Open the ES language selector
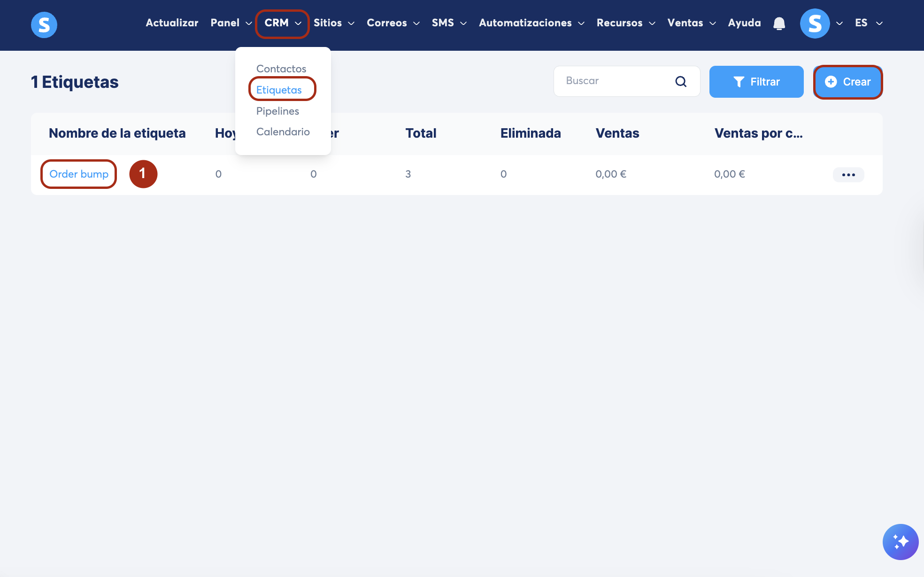The height and width of the screenshot is (577, 924). (x=868, y=23)
